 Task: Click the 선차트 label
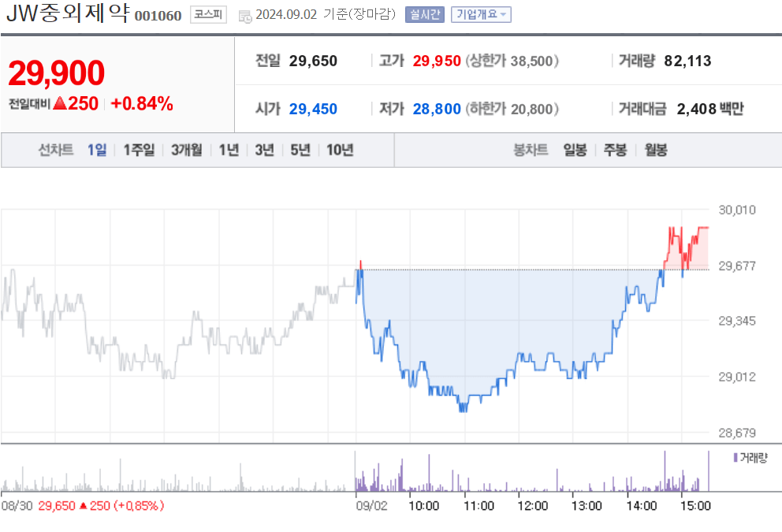[x=56, y=150]
